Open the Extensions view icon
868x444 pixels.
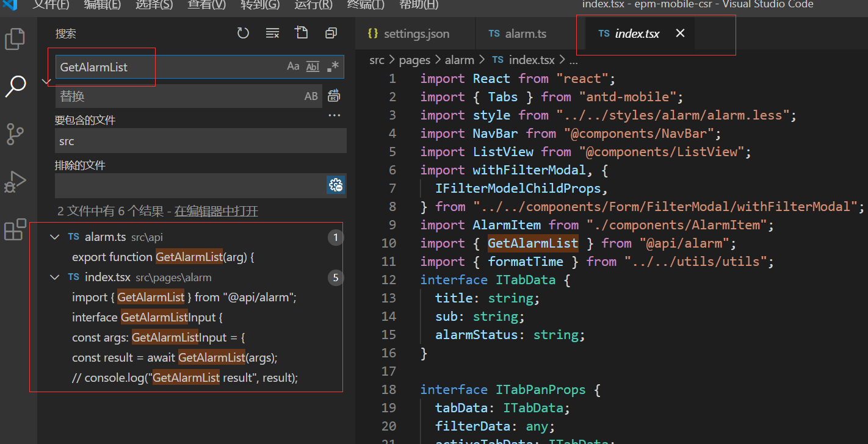tap(15, 229)
